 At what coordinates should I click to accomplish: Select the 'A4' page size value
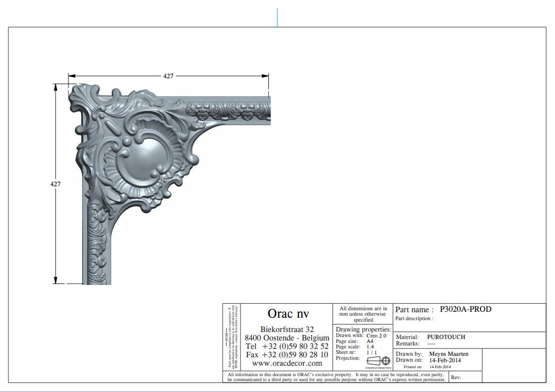click(370, 341)
